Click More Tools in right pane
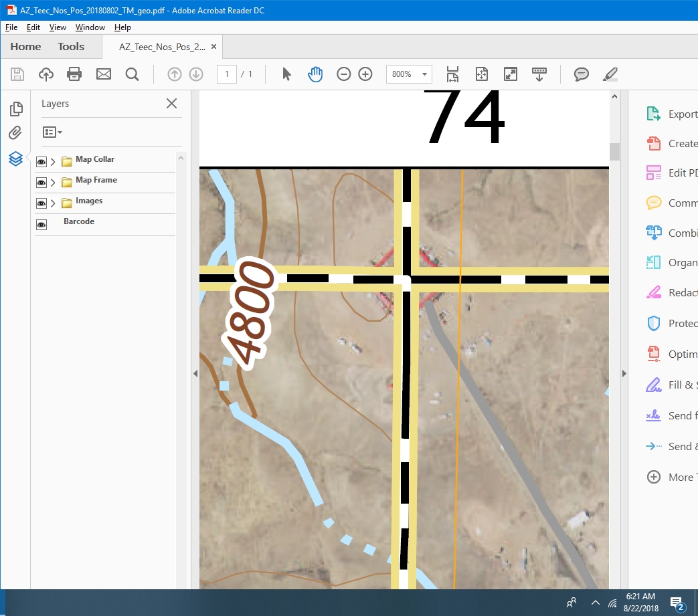The height and width of the screenshot is (616, 698). click(669, 477)
